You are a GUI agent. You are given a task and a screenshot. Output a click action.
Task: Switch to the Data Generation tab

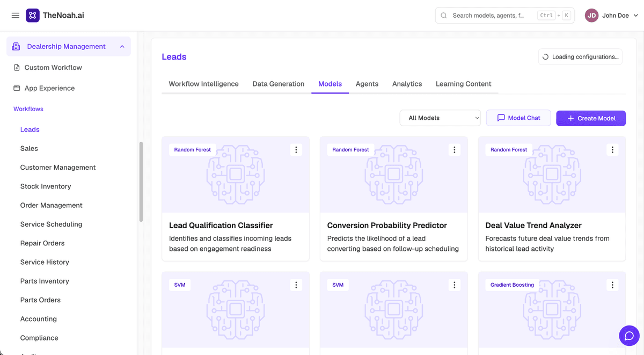click(279, 84)
